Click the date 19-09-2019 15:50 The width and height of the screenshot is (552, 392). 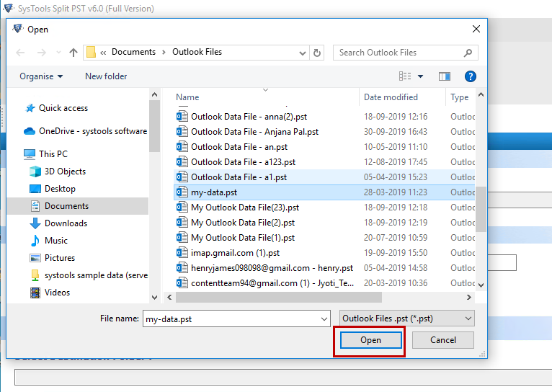396,253
